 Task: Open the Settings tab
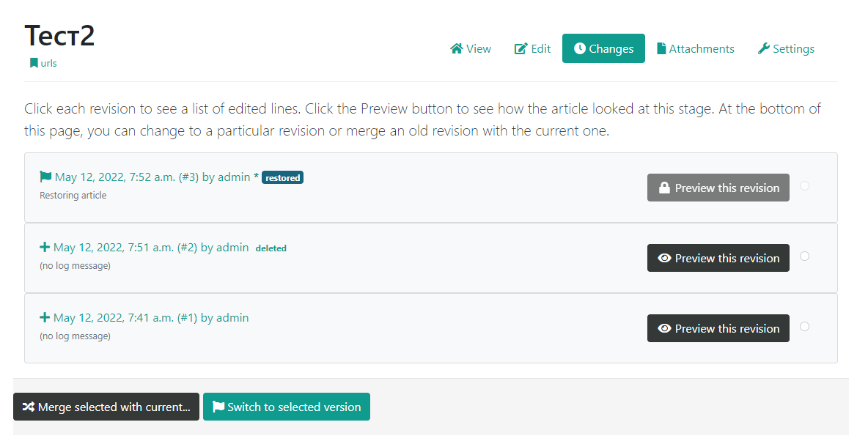pyautogui.click(x=786, y=49)
